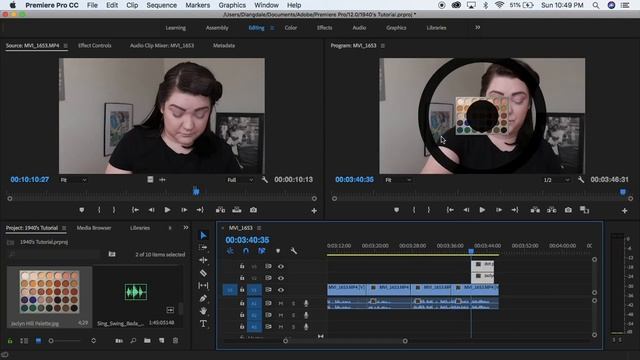The width and height of the screenshot is (640, 360).
Task: Click New Bin folder icon
Action: [147, 340]
